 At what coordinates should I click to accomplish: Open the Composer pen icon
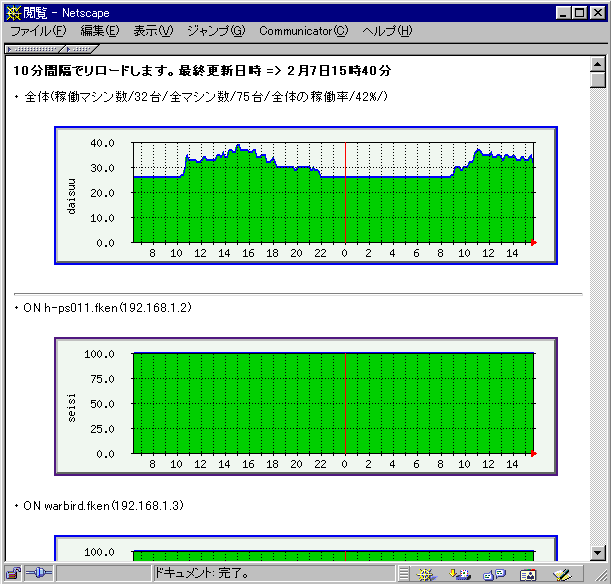tap(562, 574)
